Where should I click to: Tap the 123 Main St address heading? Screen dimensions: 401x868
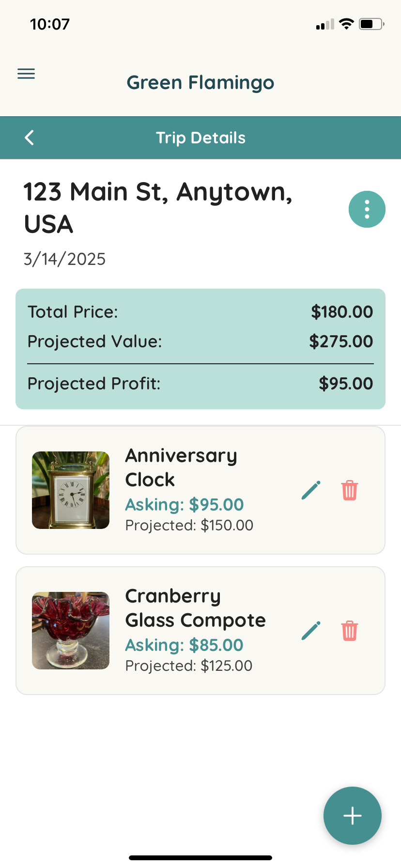pos(158,208)
